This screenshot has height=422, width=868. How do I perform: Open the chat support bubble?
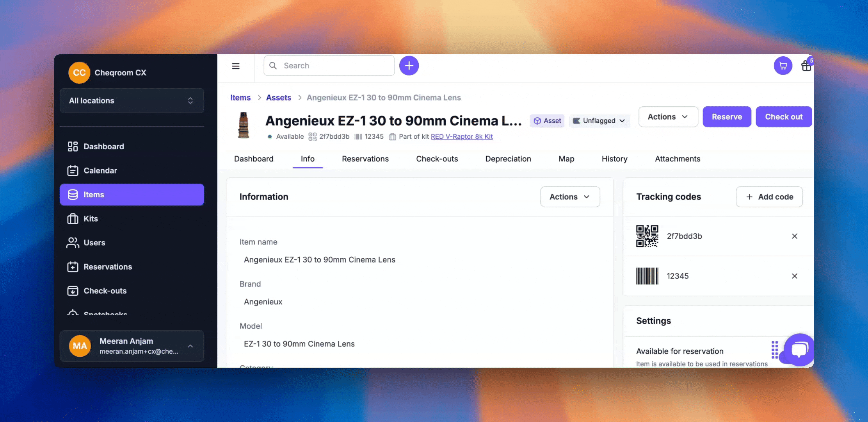(x=799, y=349)
